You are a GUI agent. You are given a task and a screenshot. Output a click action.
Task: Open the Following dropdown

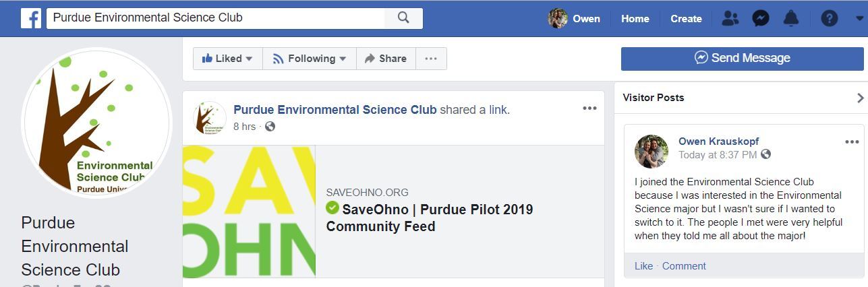click(309, 59)
